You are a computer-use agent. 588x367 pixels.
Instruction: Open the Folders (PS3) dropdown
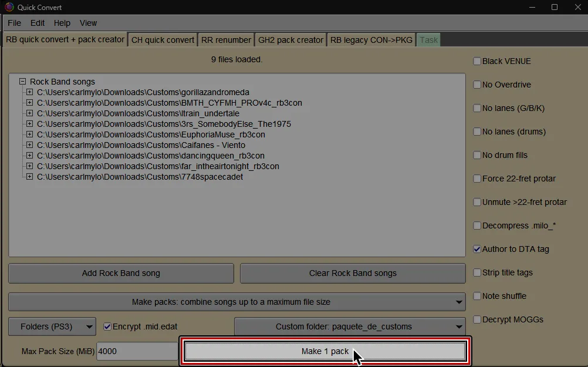click(52, 326)
